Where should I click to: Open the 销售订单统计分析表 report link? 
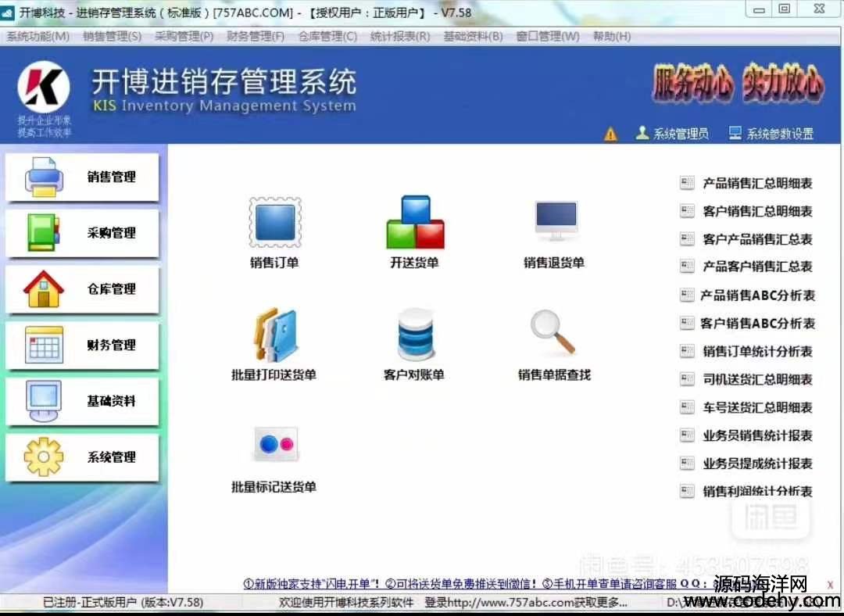click(757, 351)
